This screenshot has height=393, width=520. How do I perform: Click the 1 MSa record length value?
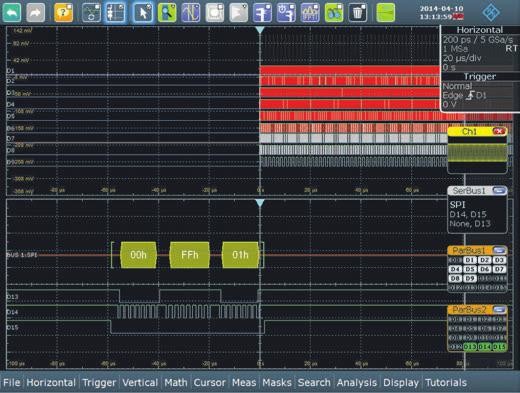click(455, 49)
